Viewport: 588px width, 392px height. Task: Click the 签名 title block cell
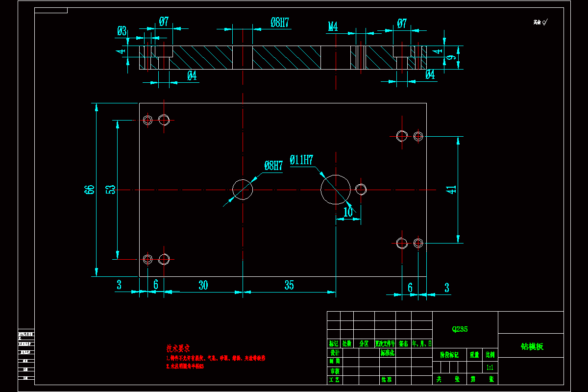pos(404,344)
